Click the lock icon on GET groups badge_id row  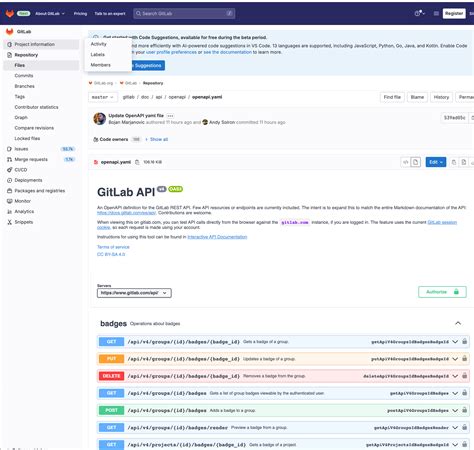[x=464, y=341]
